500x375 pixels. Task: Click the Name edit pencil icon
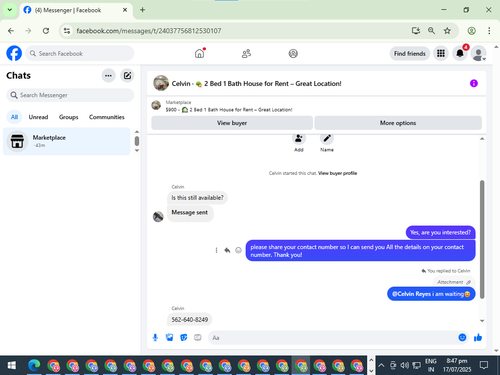pos(327,138)
